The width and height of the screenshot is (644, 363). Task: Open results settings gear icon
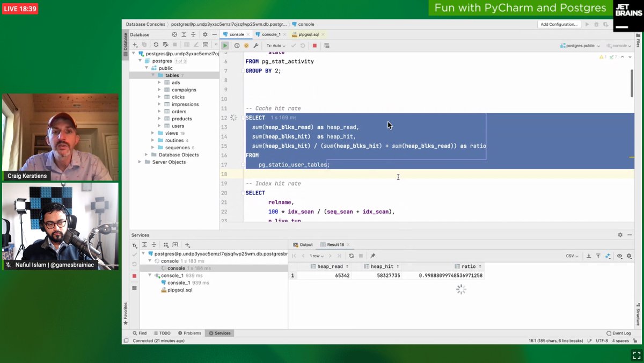click(x=630, y=256)
